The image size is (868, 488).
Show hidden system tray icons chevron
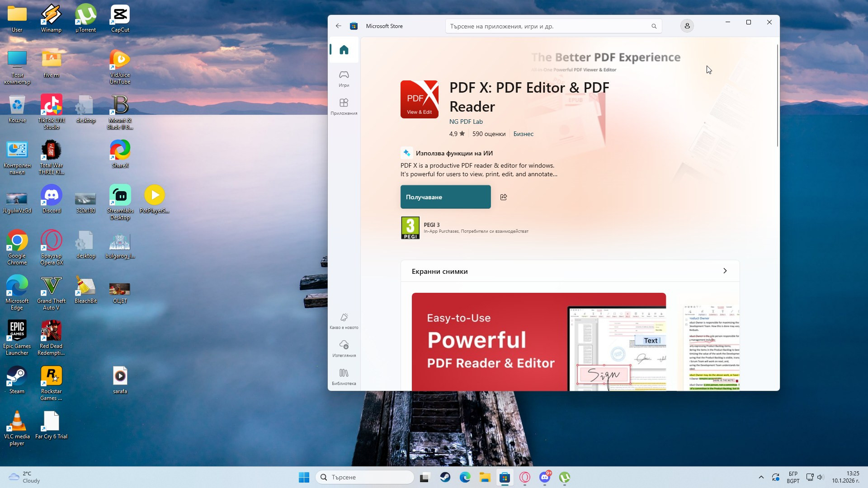(761, 477)
